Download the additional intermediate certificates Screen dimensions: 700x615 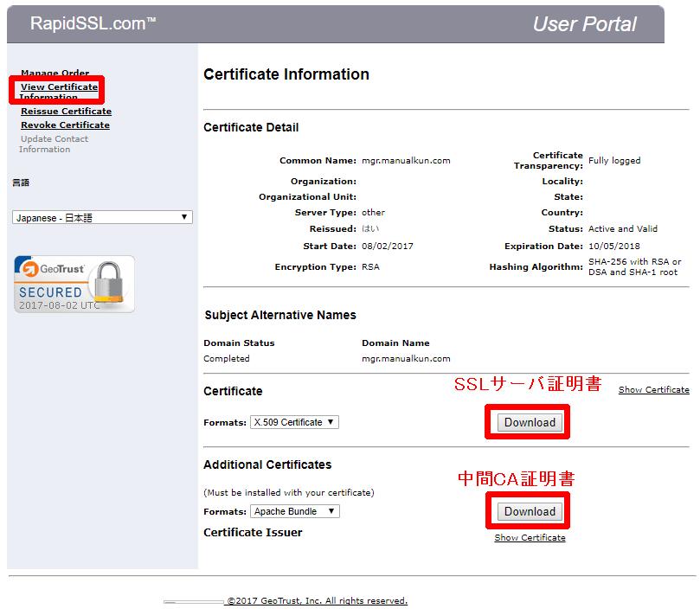pos(530,511)
